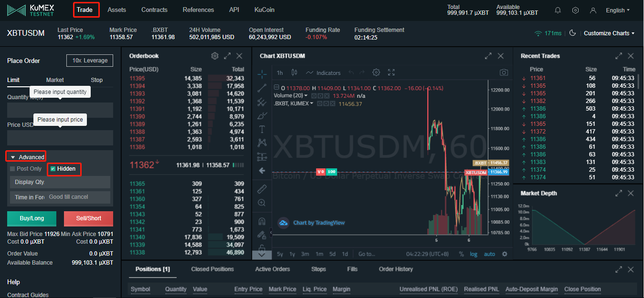Image resolution: width=644 pixels, height=298 pixels.
Task: Toggle log scale on chart
Action: coord(474,254)
